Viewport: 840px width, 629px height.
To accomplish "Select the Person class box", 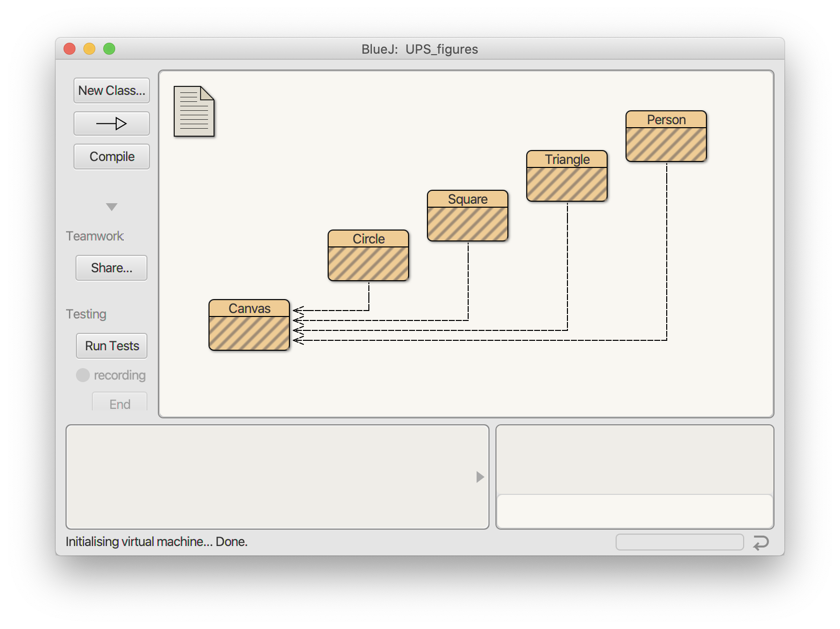I will click(666, 136).
